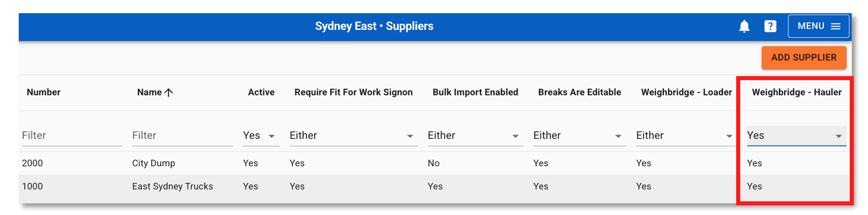Click the notifications bell icon
Viewport: 868px width, 215px height.
coord(744,26)
